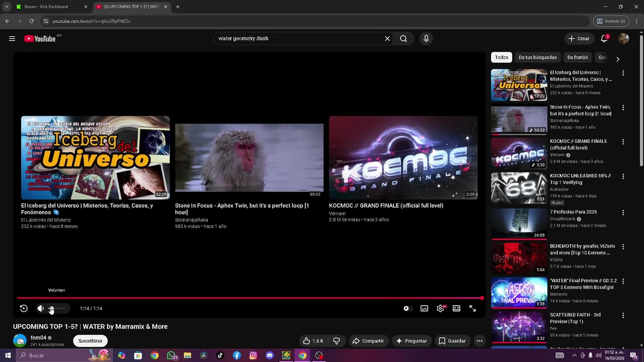Select the Todos filter chip
Screen dimensions: 644x362
tap(501, 57)
